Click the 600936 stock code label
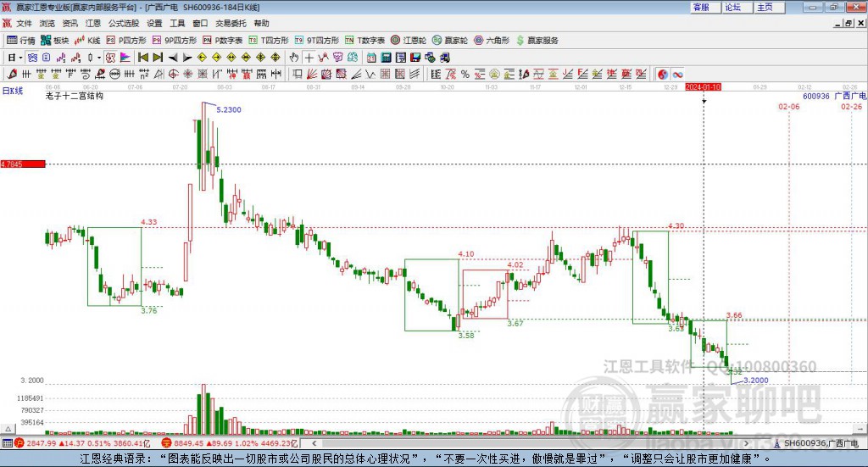 [x=816, y=97]
